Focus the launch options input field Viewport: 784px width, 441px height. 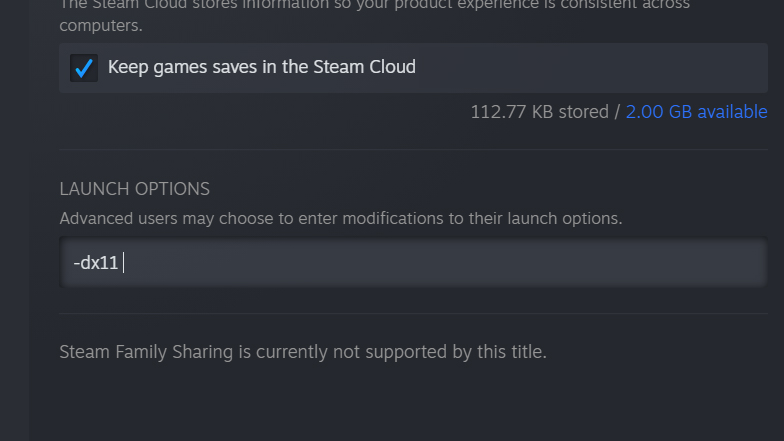point(413,262)
